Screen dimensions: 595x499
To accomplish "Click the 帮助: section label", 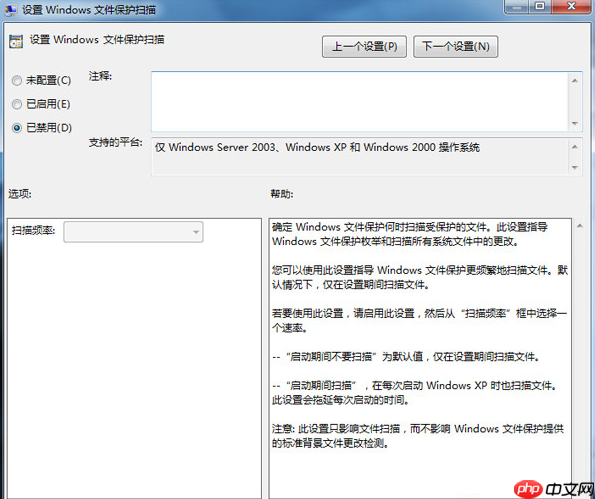I will (282, 194).
